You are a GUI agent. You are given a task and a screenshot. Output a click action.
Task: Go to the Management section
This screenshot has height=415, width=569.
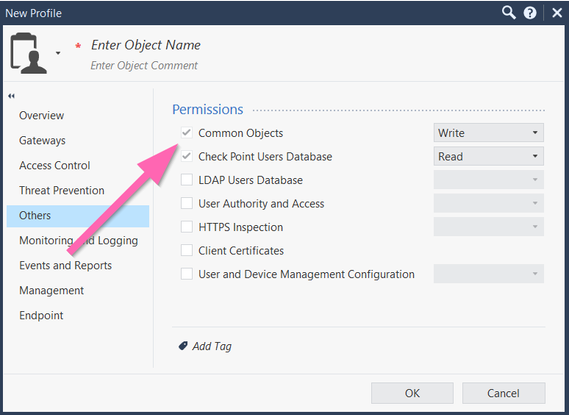coord(52,291)
